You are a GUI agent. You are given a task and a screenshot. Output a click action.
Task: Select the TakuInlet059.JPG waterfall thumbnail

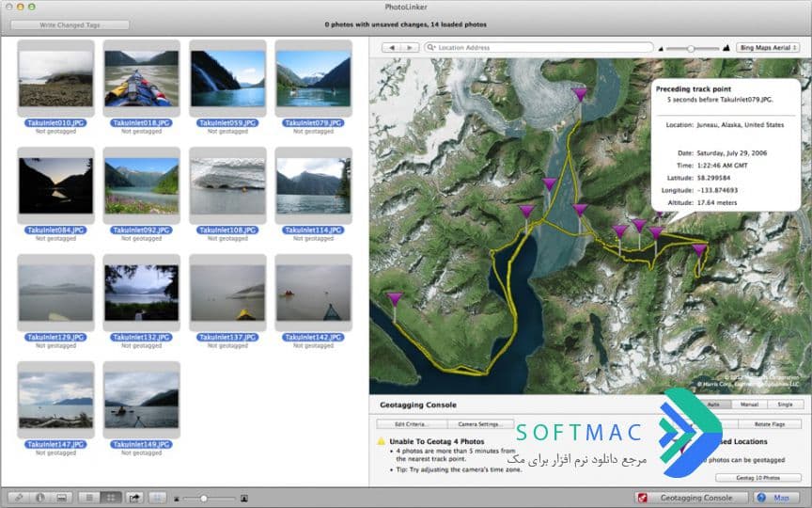pos(227,79)
